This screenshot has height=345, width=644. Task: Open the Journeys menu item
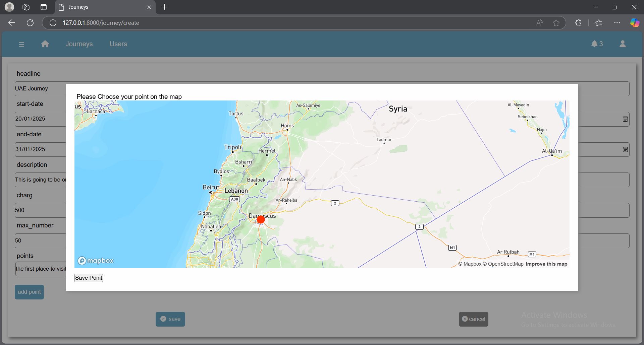click(x=79, y=44)
